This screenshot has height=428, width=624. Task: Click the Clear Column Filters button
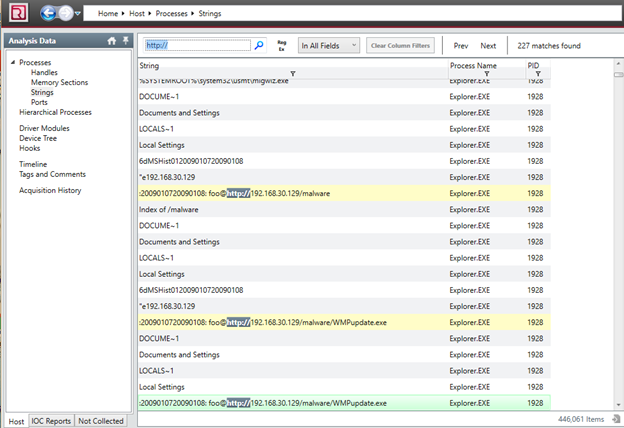[400, 46]
